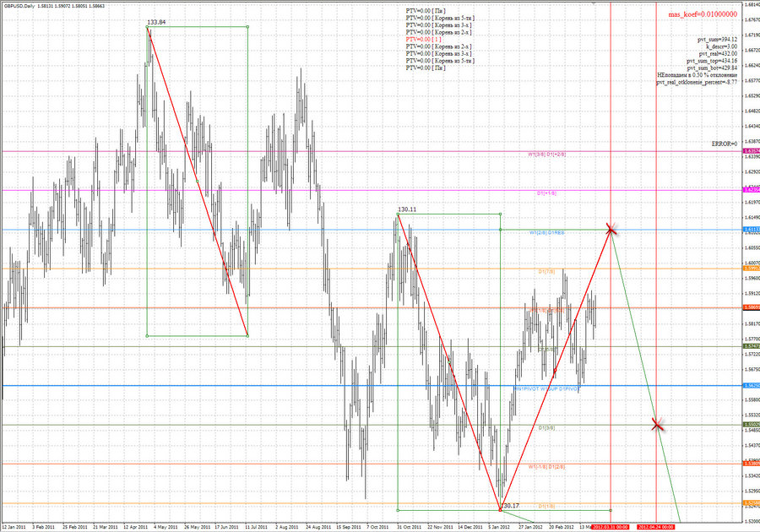760x532 pixels.
Task: Click the blue 'W1[2/8] D1RES' level label
Action: [546, 232]
